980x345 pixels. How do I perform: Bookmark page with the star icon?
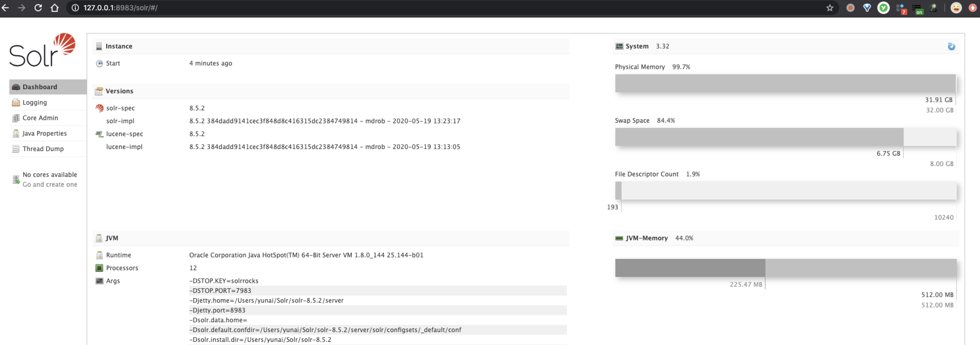[830, 8]
